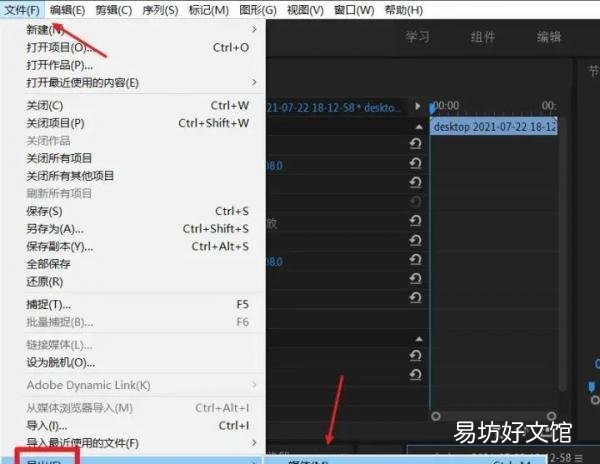
Task: Click the blue playhead at 00:00
Action: tap(432, 108)
